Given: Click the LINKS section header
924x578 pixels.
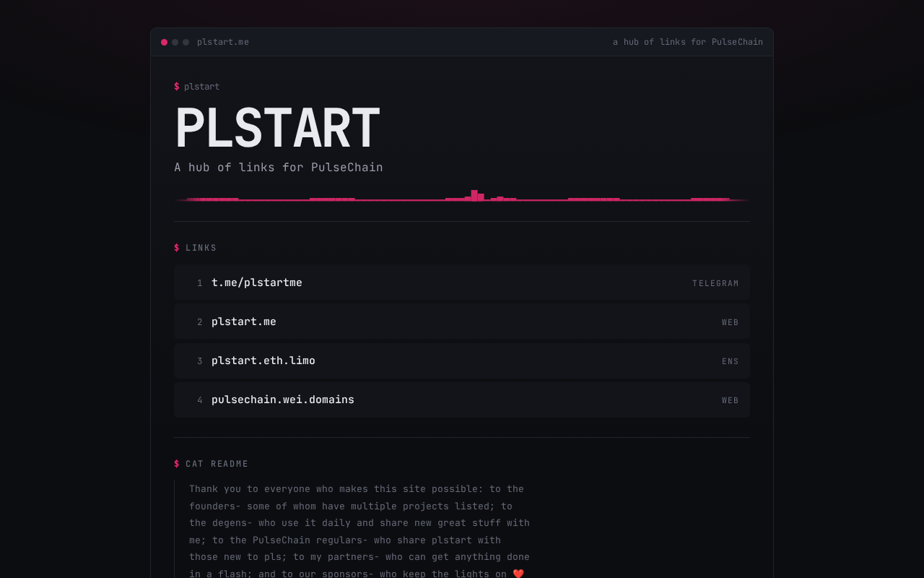Looking at the screenshot, I should [196, 248].
